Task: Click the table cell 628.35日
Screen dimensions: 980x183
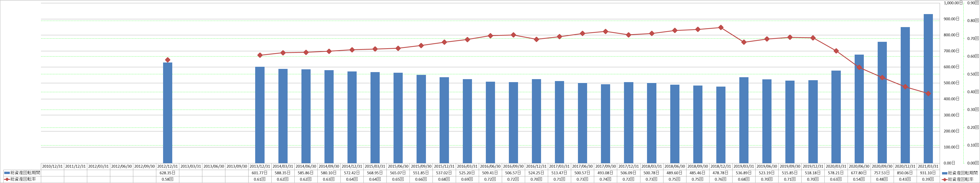Action: point(167,173)
